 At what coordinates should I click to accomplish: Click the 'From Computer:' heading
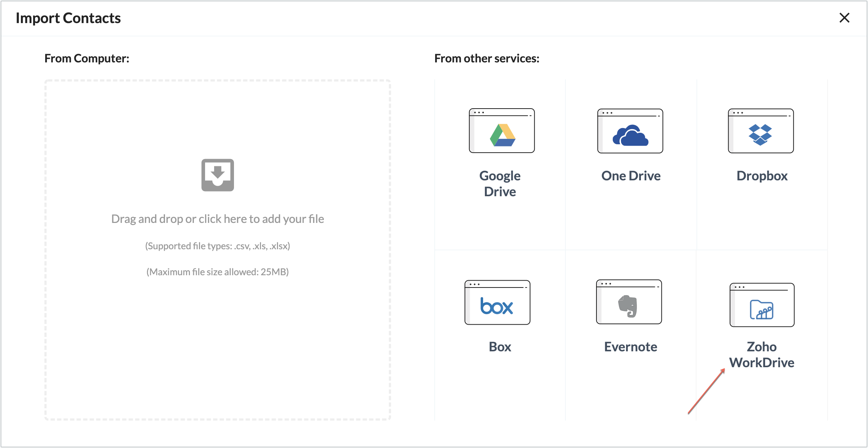pos(87,58)
